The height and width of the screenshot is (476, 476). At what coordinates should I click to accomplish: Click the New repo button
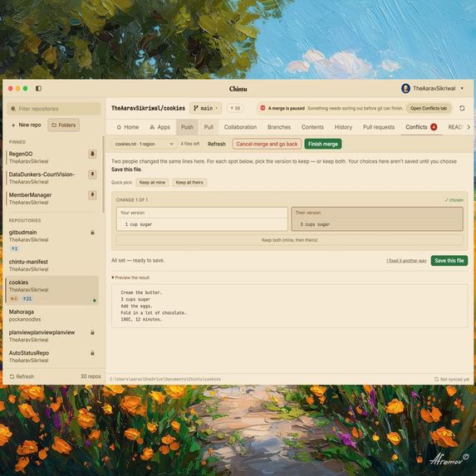[x=26, y=125]
